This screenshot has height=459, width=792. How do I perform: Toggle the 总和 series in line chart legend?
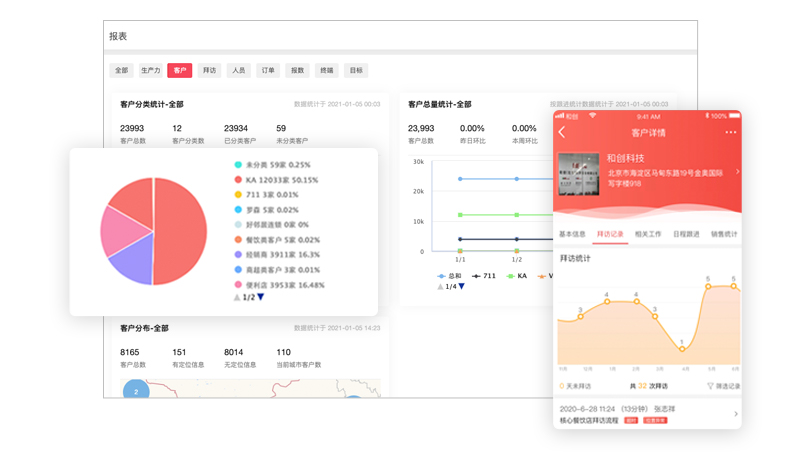(x=449, y=275)
